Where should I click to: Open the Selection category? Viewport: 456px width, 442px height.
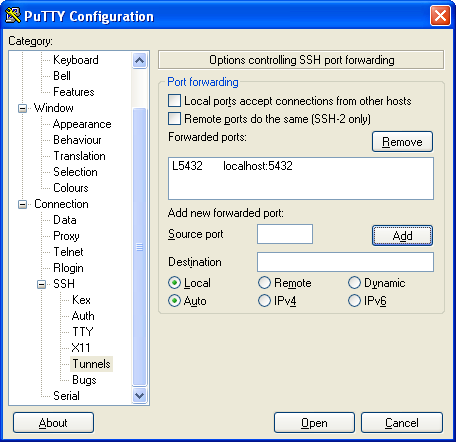(75, 172)
